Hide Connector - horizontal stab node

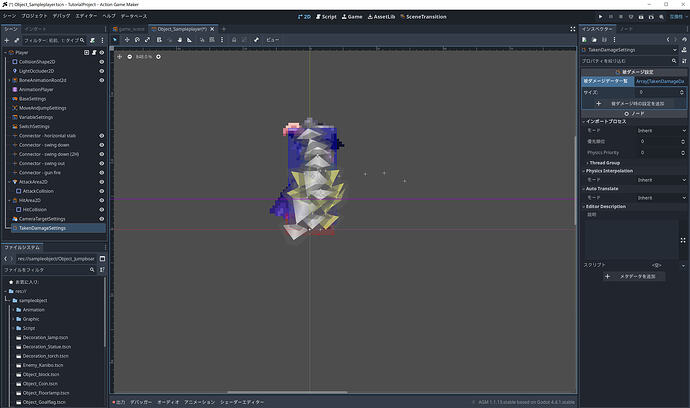[x=102, y=136]
